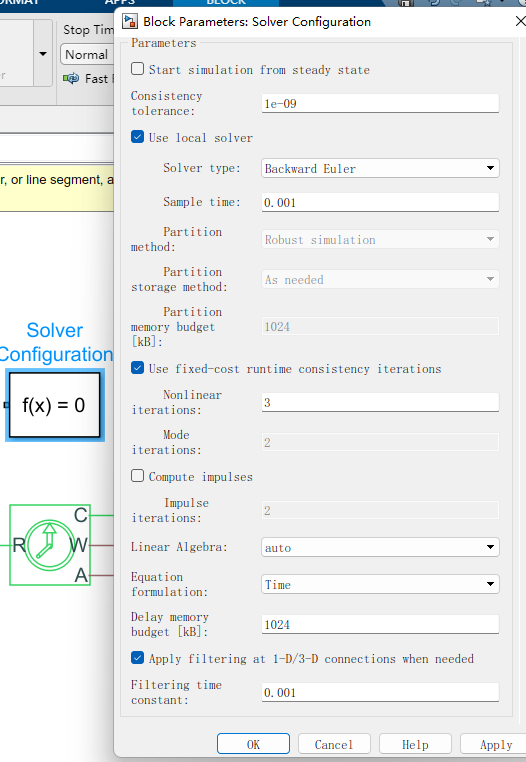Click the Solver Configuration f(x)=0 block

pyautogui.click(x=55, y=405)
